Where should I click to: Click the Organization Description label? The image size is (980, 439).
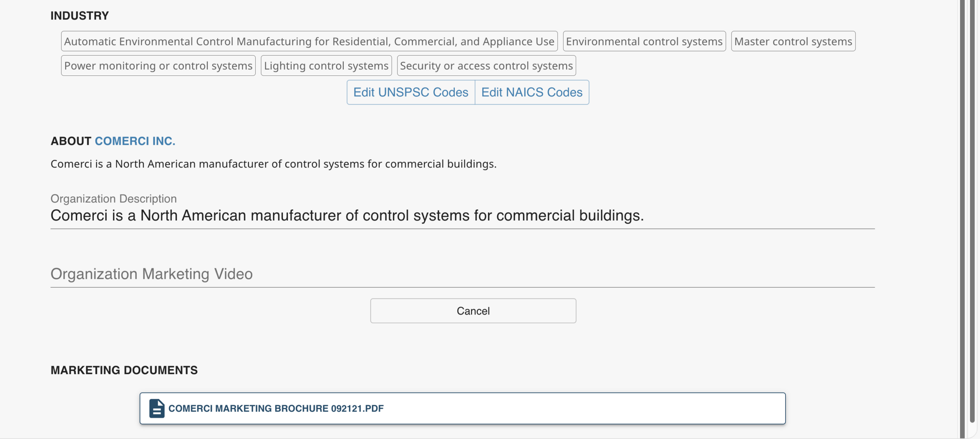[x=113, y=198]
